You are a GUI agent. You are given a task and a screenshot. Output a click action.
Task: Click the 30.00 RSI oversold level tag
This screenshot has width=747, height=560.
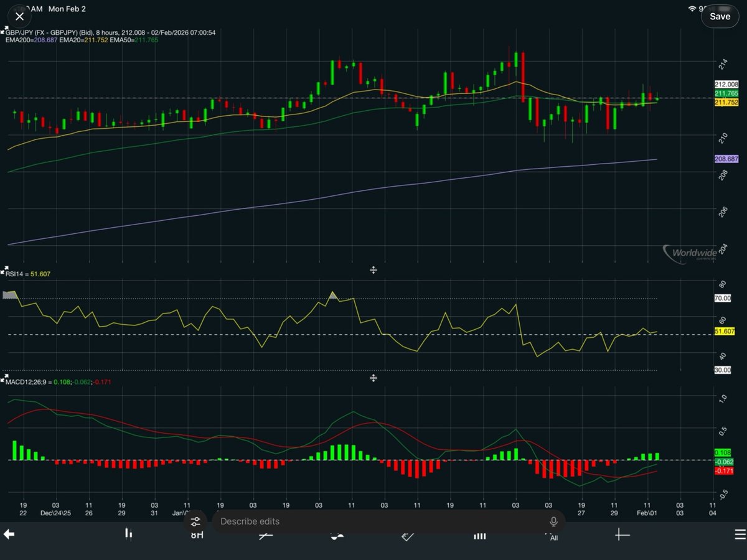click(722, 370)
